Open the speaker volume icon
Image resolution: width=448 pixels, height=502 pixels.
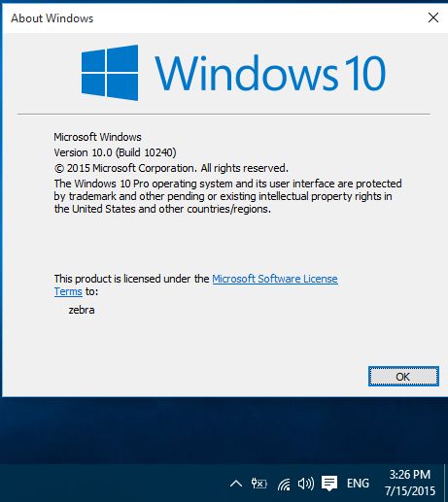[306, 484]
